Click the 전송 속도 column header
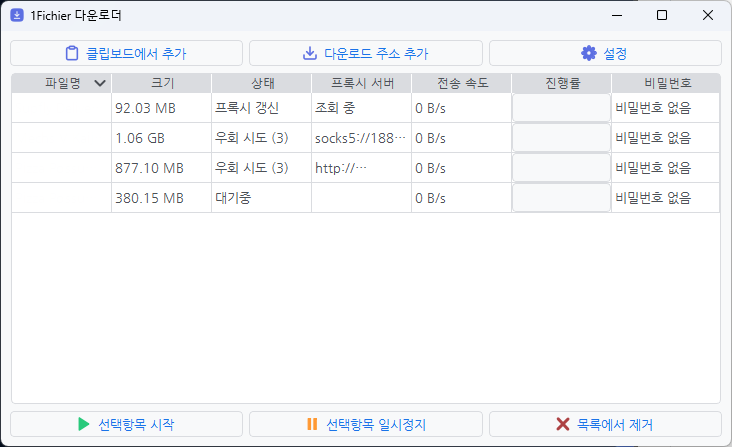 click(x=462, y=84)
